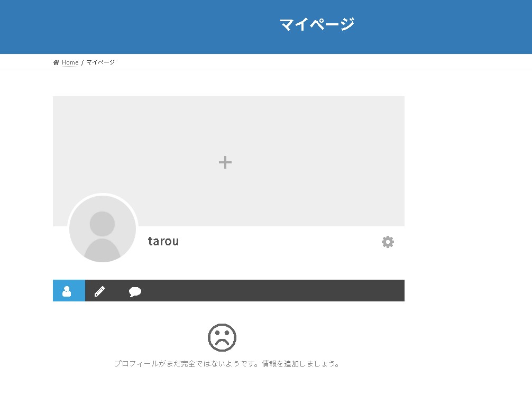Open the speech bubble comments tab
This screenshot has width=532, height=395.
(135, 291)
